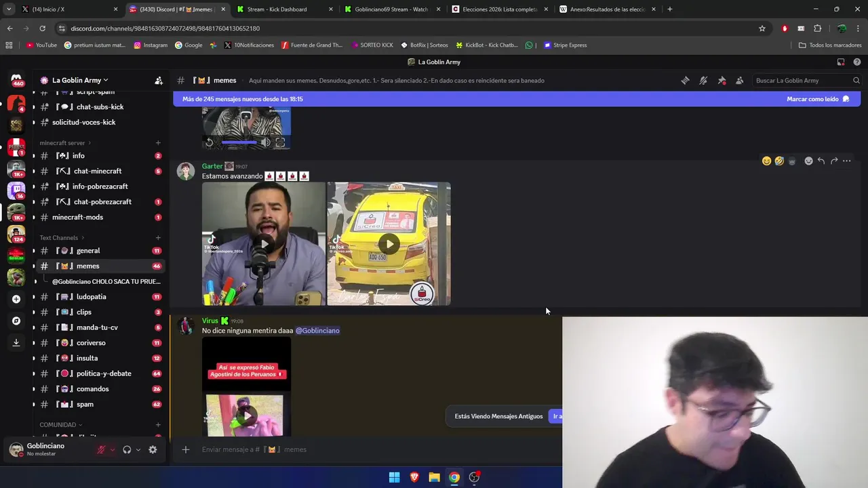Screen dimensions: 868x488
Task: Create channel in Text Channels category
Action: pyautogui.click(x=158, y=238)
